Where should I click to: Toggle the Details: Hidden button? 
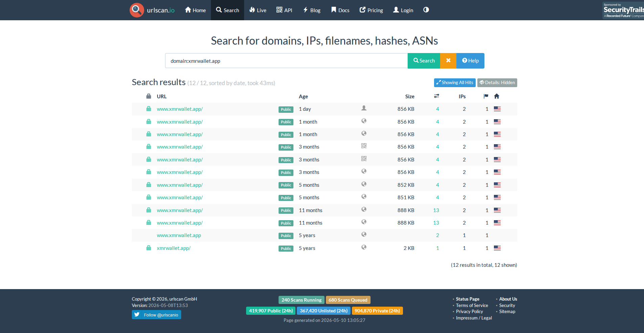tap(497, 83)
